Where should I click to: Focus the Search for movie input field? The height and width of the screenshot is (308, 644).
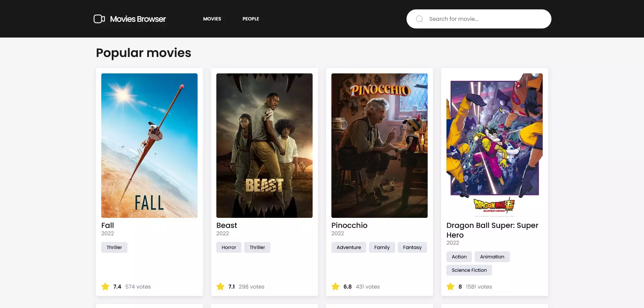pos(479,19)
